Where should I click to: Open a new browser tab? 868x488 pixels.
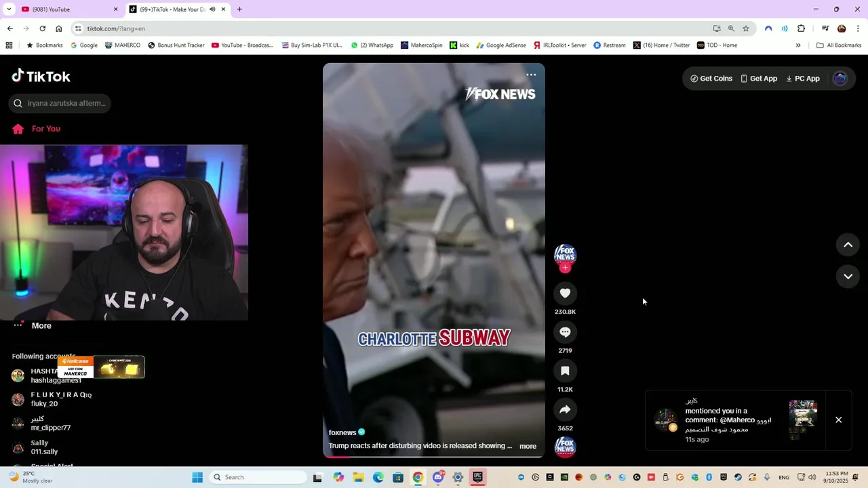[x=239, y=9]
